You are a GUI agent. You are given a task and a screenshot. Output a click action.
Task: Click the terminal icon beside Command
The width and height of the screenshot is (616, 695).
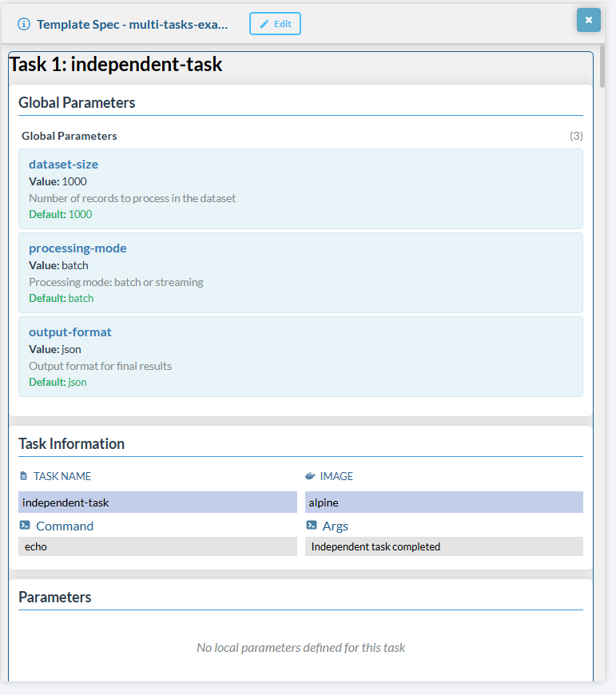(25, 526)
